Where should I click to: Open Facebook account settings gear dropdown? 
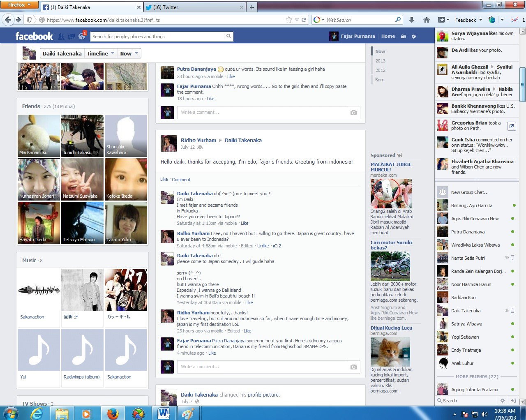tap(414, 36)
